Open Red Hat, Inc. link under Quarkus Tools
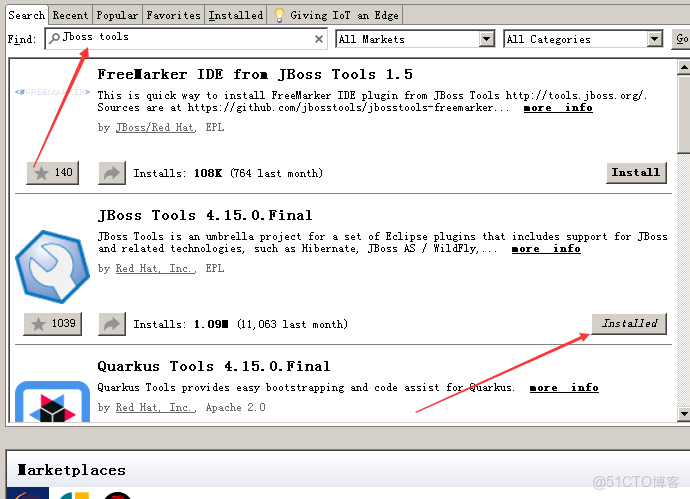The image size is (690, 499). [x=155, y=407]
